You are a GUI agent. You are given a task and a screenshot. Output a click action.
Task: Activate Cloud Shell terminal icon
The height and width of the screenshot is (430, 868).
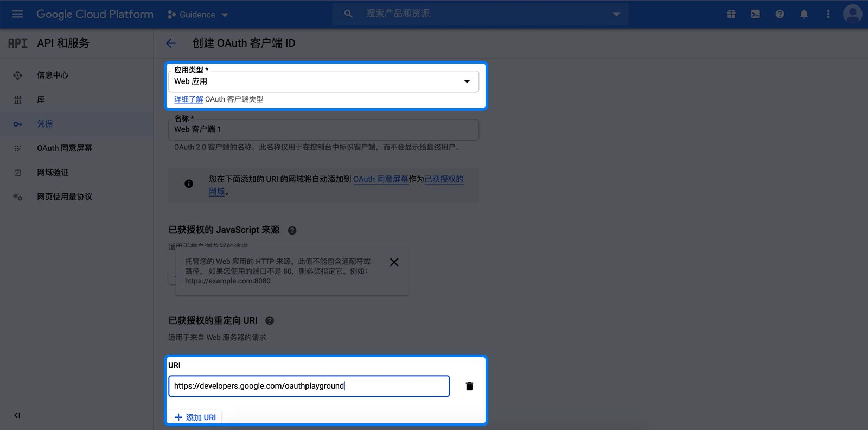[755, 14]
